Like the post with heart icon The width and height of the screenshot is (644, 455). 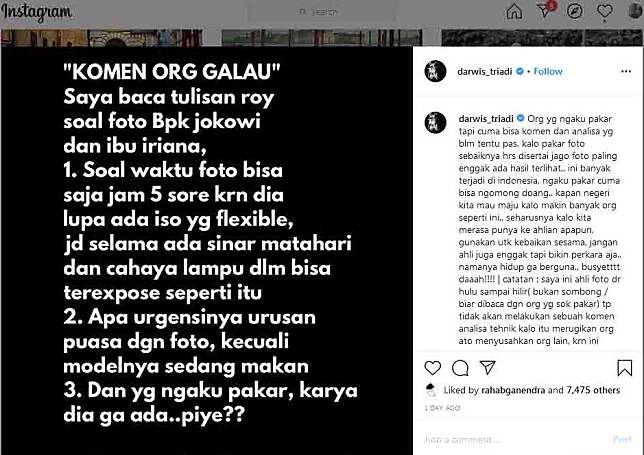[x=432, y=368]
